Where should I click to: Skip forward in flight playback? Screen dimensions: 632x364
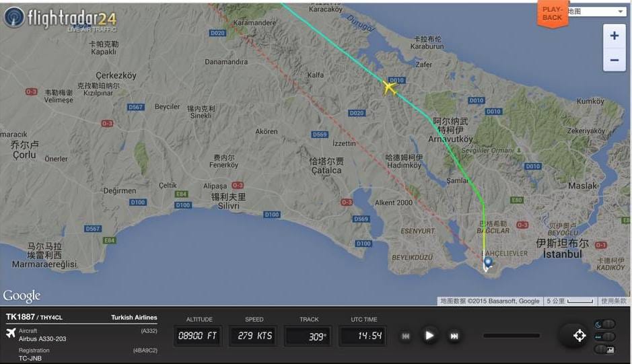pyautogui.click(x=454, y=336)
